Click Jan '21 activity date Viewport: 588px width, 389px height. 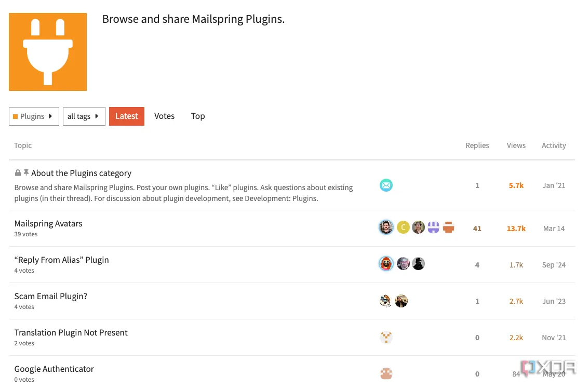tap(554, 185)
